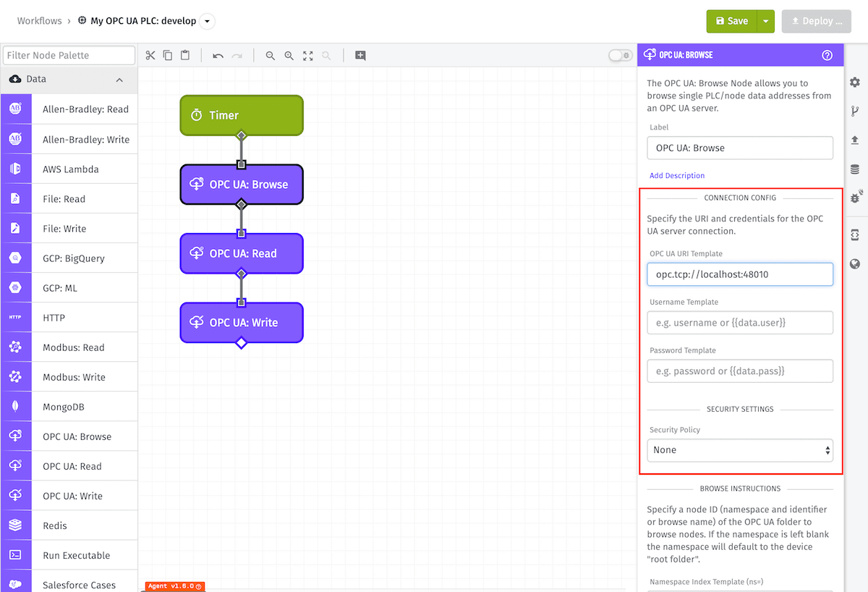Open the workflow settings gear icon
Image resolution: width=868 pixels, height=592 pixels.
tap(855, 82)
